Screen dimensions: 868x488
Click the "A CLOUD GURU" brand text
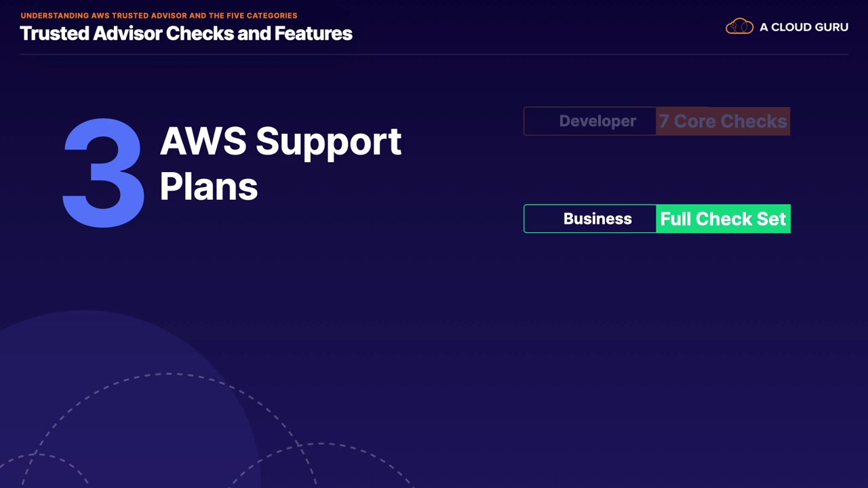pos(804,27)
